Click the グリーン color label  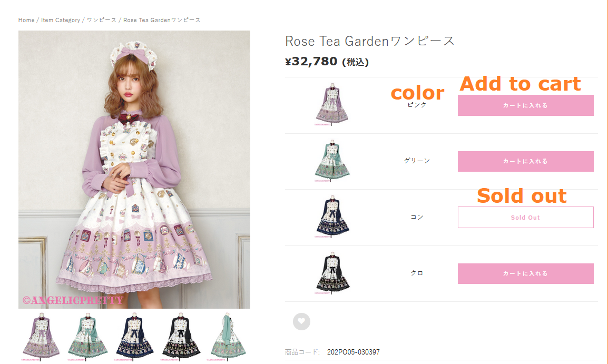(417, 161)
